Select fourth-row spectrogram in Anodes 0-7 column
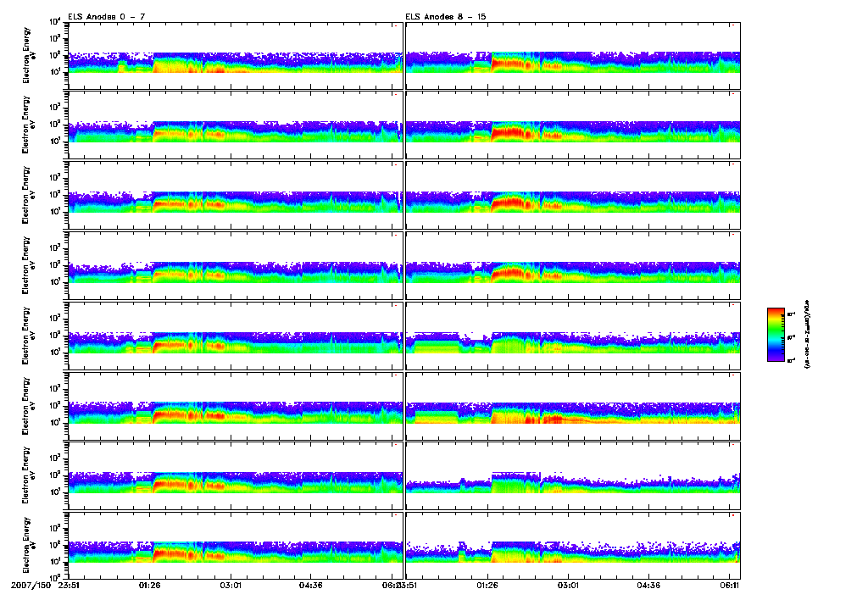868x600 pixels. tap(236, 266)
